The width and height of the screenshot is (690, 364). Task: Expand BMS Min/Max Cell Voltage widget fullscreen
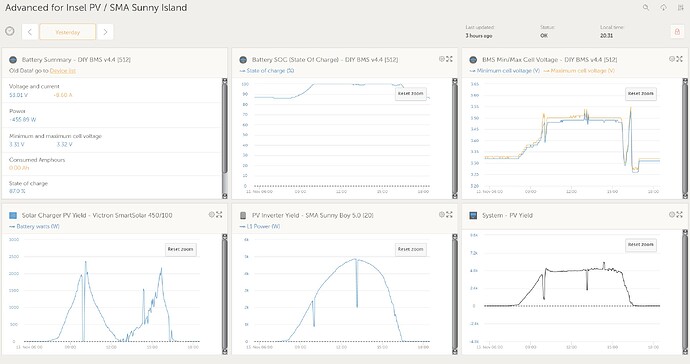679,59
